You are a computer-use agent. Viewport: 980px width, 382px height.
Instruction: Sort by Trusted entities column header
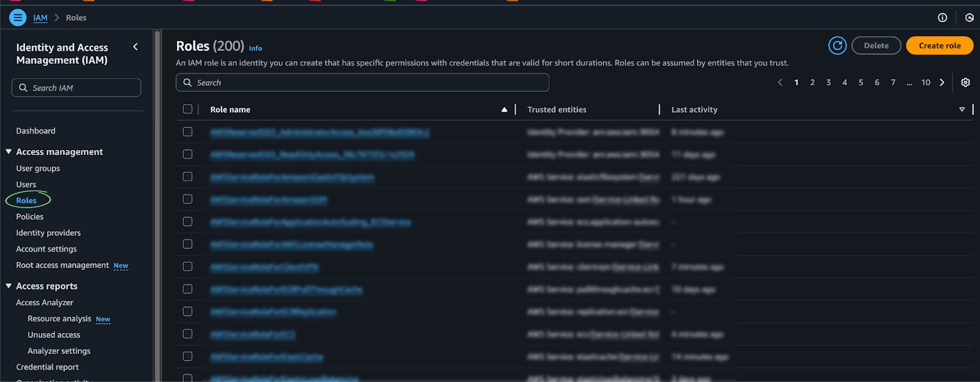tap(557, 110)
